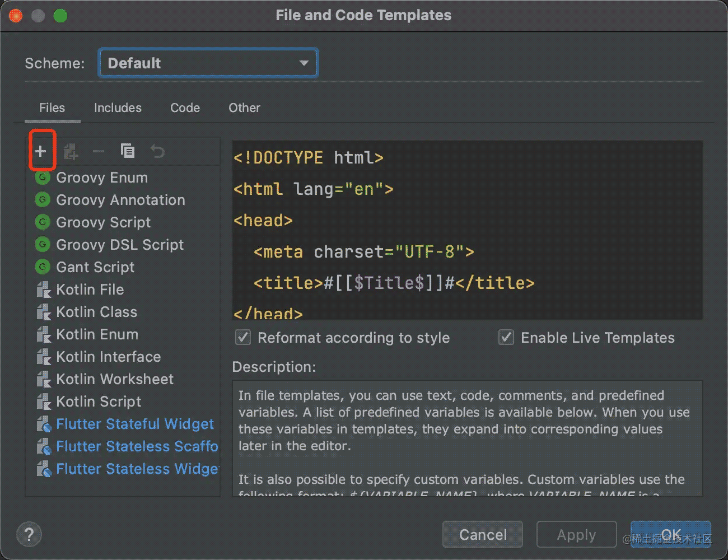Click the Copy Template toolbar icon
The height and width of the screenshot is (560, 728).
click(x=128, y=150)
